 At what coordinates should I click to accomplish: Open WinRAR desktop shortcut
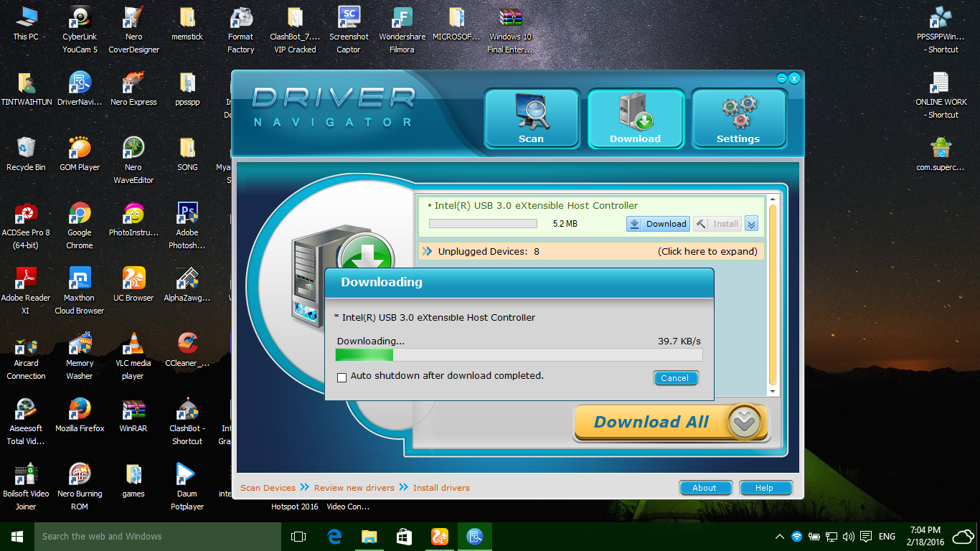pyautogui.click(x=133, y=415)
